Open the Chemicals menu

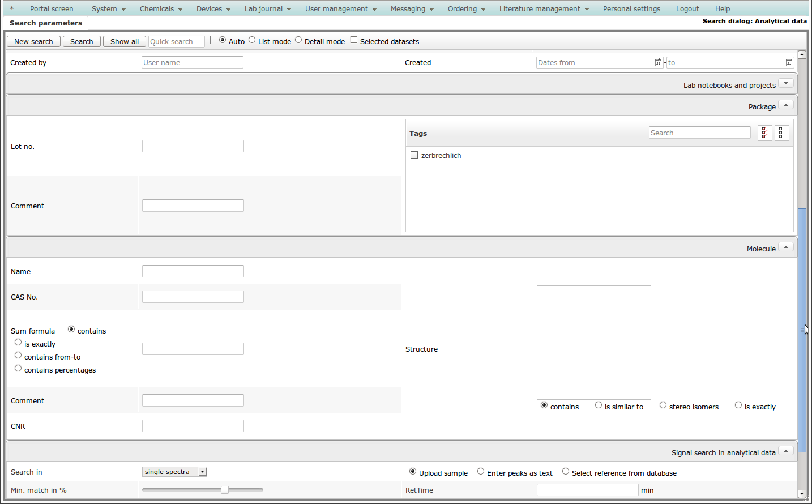tap(161, 9)
